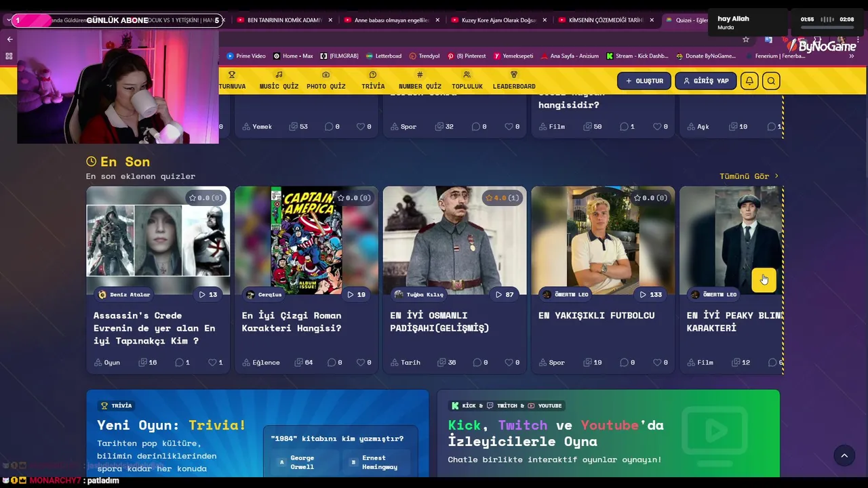Click the Giriş Yap login button

pos(706,81)
